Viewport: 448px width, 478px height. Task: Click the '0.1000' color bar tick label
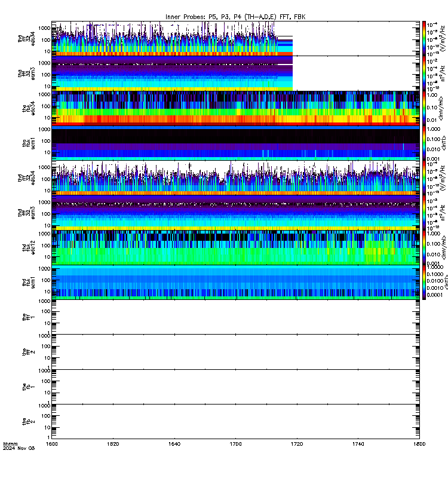435,274
